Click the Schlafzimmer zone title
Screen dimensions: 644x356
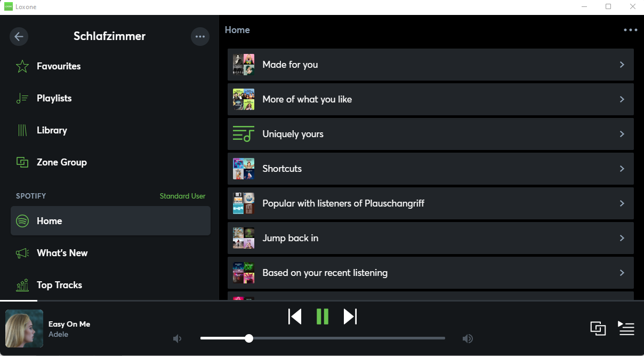click(109, 36)
